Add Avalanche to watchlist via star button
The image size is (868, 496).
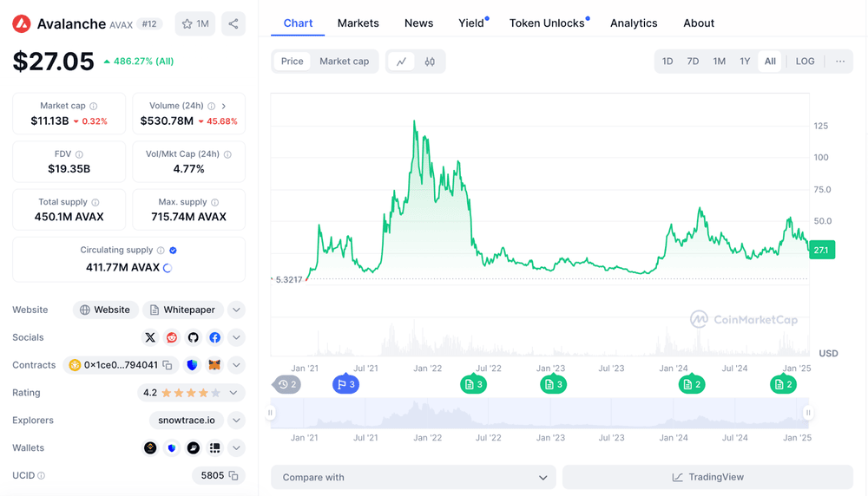[x=195, y=24]
